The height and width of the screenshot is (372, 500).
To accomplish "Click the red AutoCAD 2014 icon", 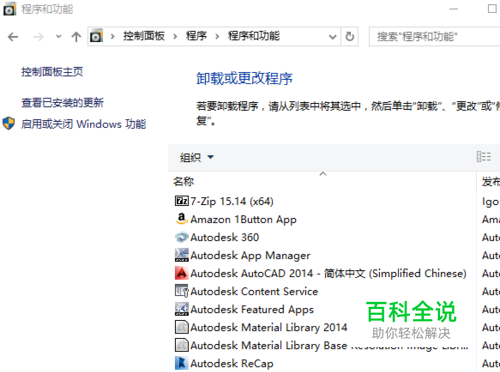I will pyautogui.click(x=181, y=273).
